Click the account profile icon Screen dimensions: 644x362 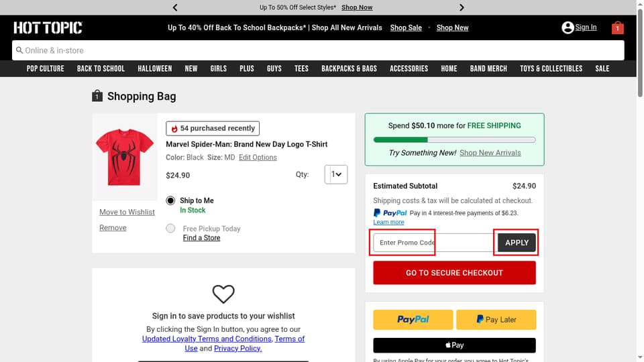[568, 27]
